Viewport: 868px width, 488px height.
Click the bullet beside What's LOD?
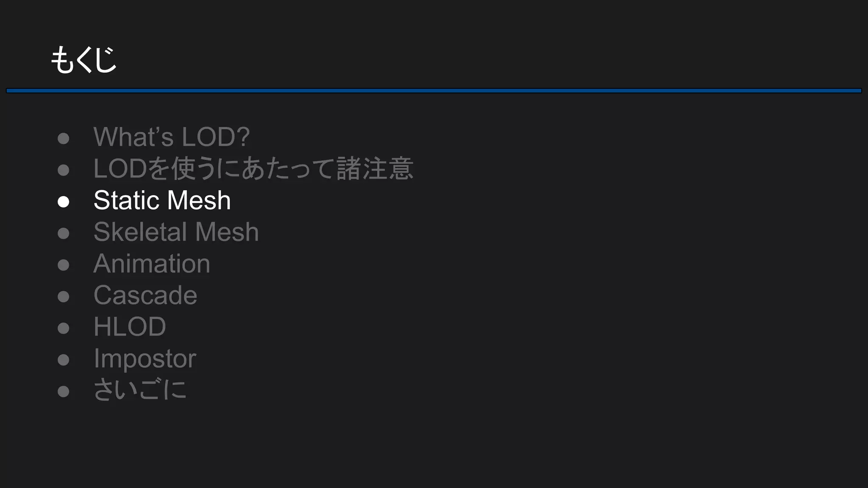click(x=64, y=139)
